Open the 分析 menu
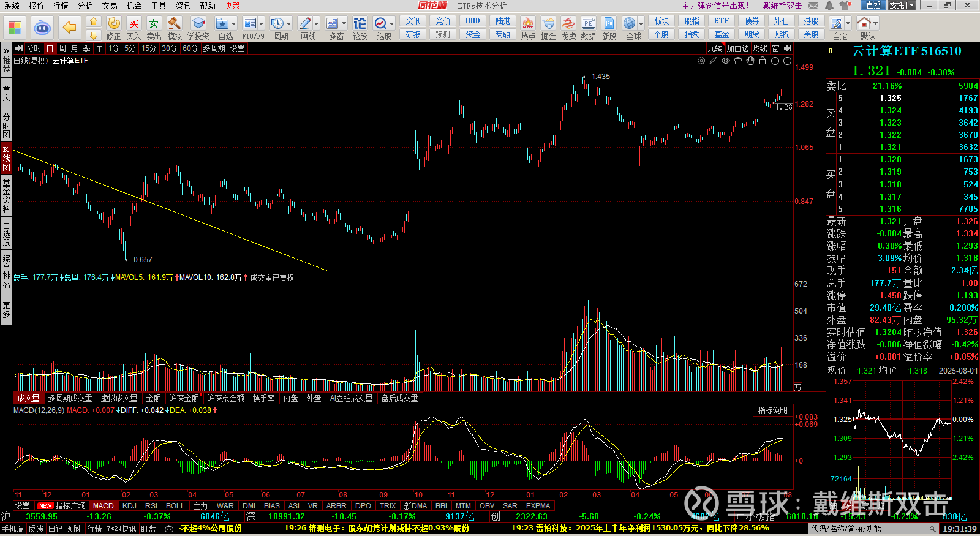 85,6
